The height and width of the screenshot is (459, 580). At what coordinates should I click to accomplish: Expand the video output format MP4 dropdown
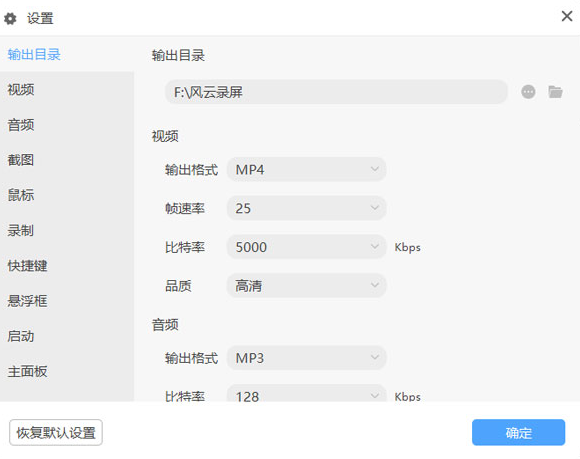click(x=306, y=169)
